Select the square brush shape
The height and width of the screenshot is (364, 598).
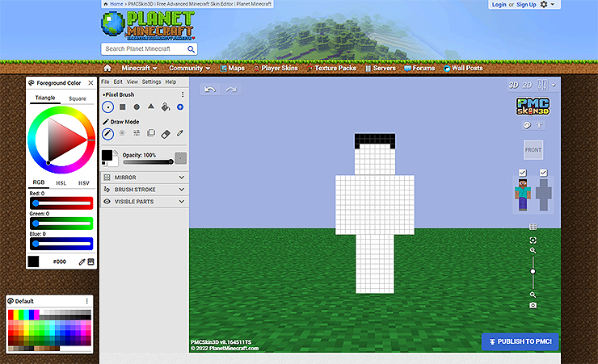click(x=122, y=107)
